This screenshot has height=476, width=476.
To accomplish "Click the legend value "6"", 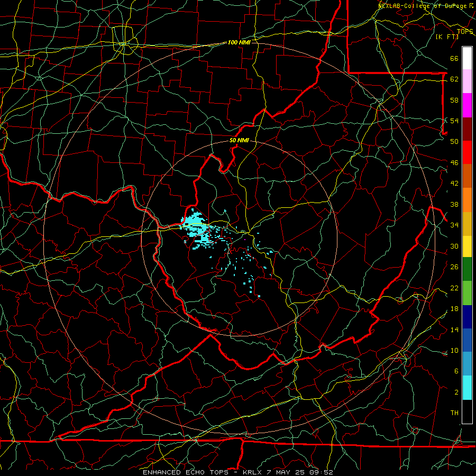I will coord(456,371).
